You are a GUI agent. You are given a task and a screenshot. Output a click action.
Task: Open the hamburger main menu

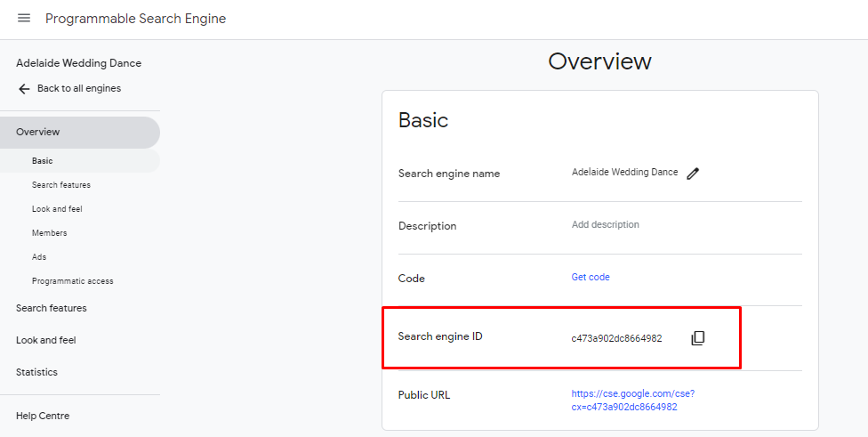point(24,19)
